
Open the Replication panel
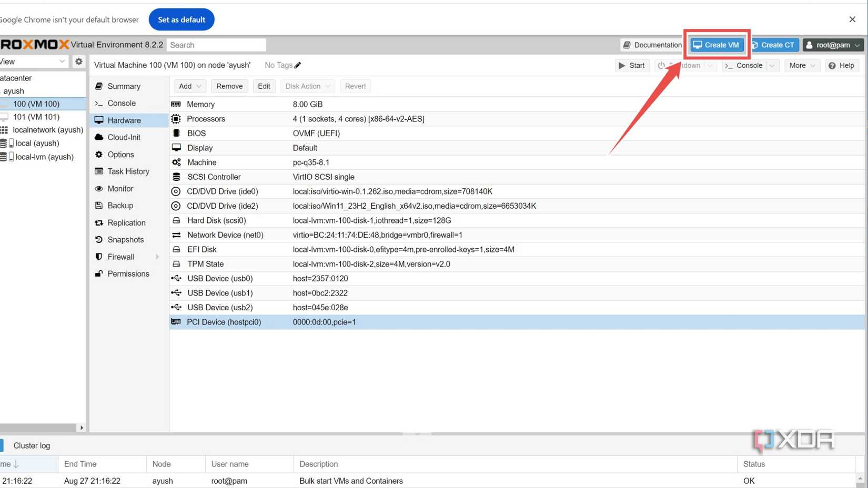[126, 222]
